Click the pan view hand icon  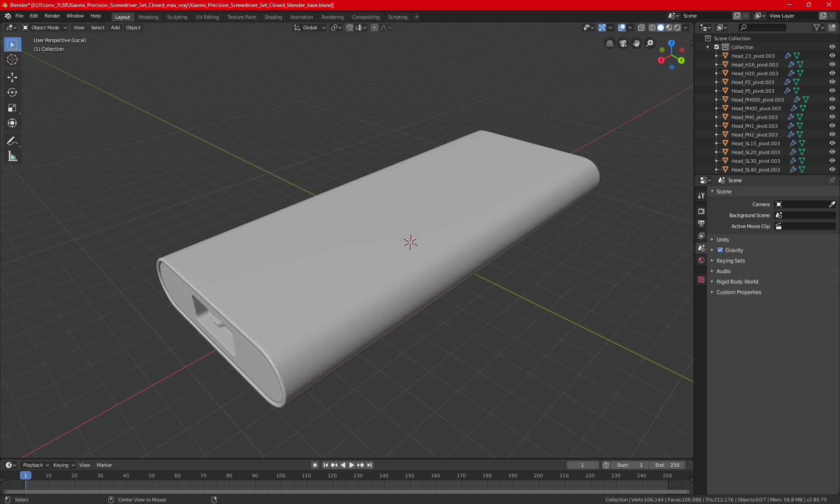point(637,43)
